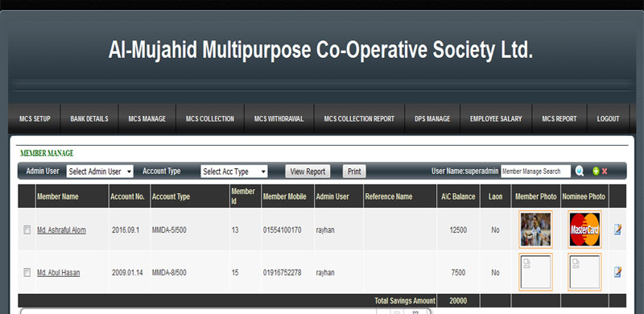Viewport: 644px width, 314px height.
Task: Tick checkbox for Md. Abul Hasan
Action: [x=27, y=272]
